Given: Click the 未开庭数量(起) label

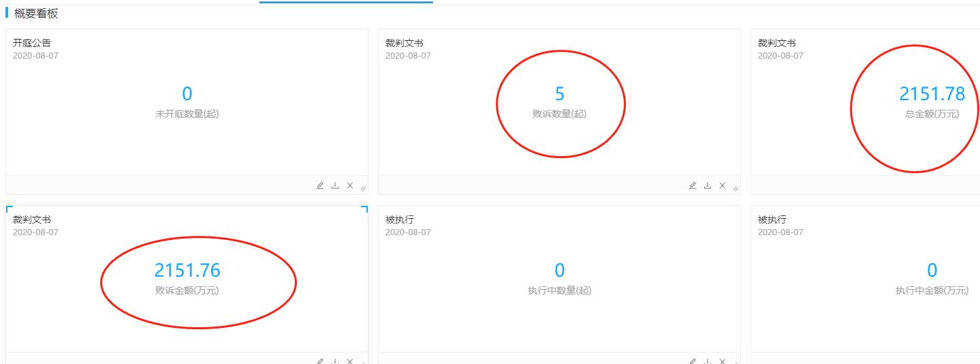Looking at the screenshot, I should [187, 114].
